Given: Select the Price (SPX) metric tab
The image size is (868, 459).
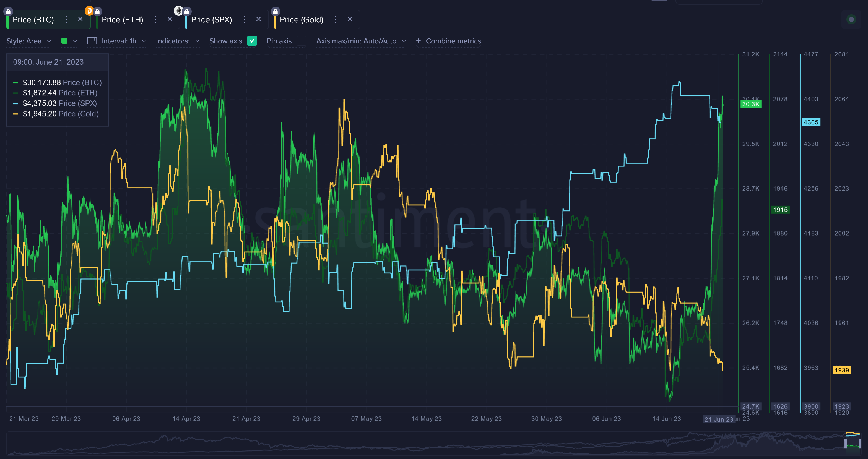Looking at the screenshot, I should 211,20.
